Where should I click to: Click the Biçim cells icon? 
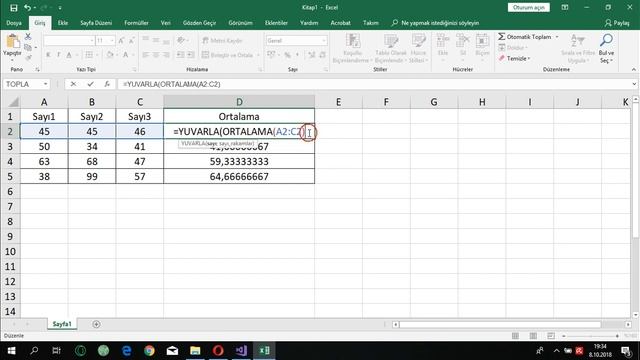[x=482, y=41]
